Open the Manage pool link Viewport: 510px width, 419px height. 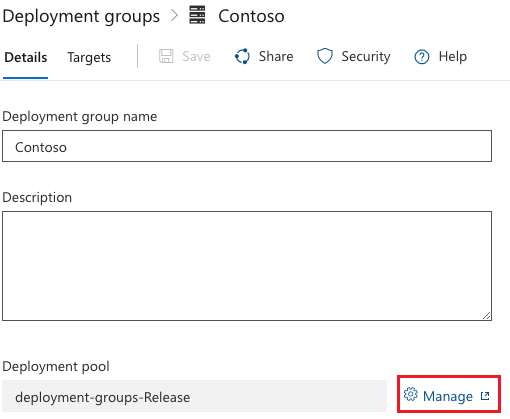click(x=448, y=396)
